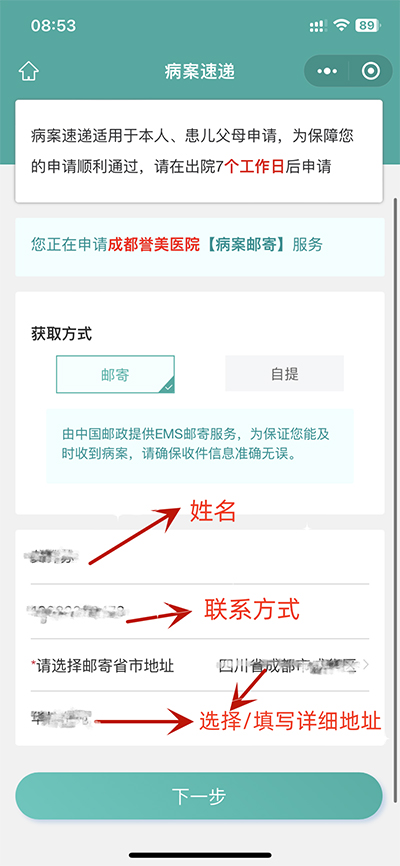
Task: Tap the mini program close circle icon
Action: (x=370, y=71)
